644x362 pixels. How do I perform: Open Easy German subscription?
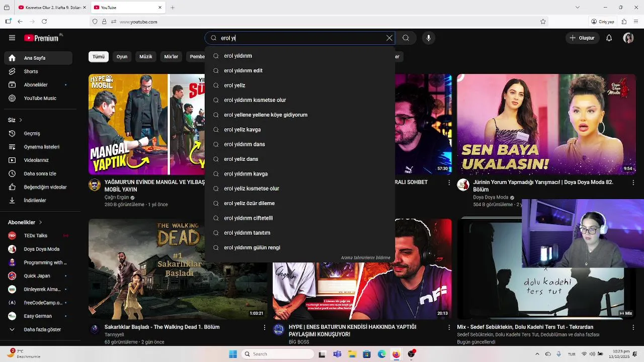[39, 316]
